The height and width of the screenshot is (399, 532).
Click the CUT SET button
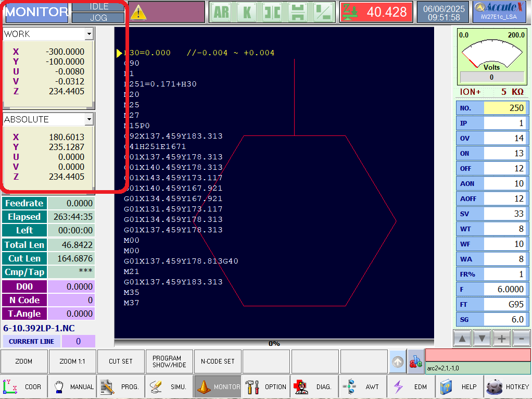pos(121,361)
